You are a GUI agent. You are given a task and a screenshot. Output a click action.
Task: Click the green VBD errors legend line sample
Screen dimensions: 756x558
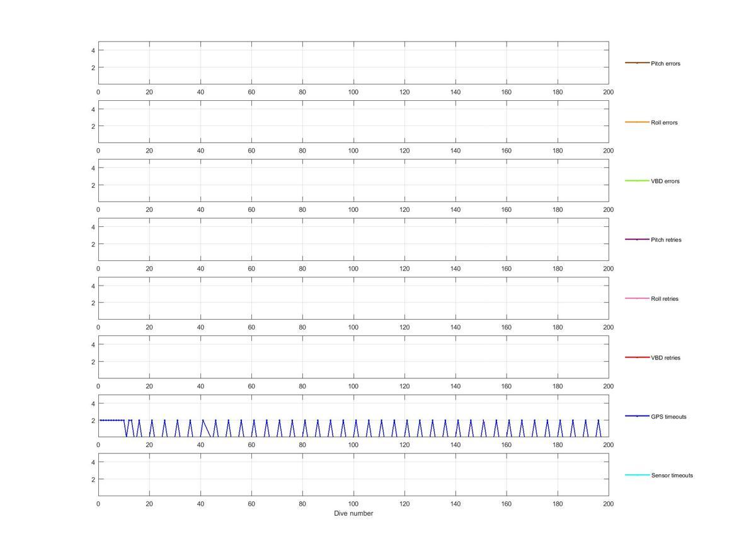click(637, 181)
